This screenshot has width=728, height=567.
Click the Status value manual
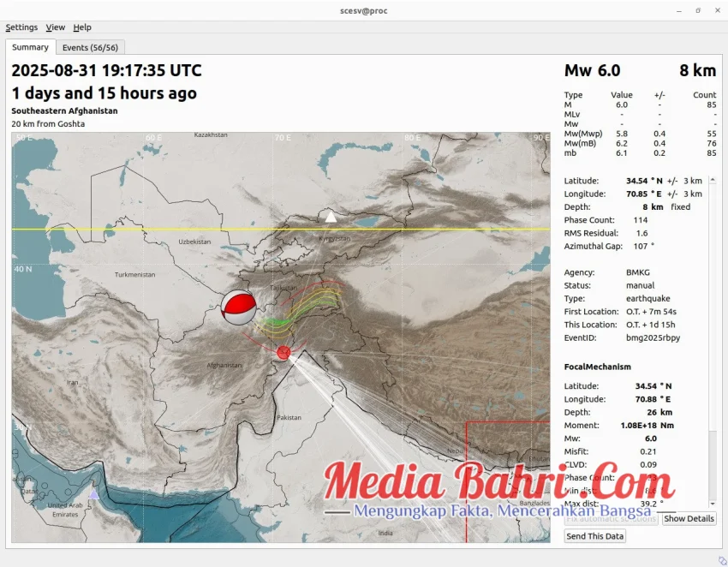641,285
